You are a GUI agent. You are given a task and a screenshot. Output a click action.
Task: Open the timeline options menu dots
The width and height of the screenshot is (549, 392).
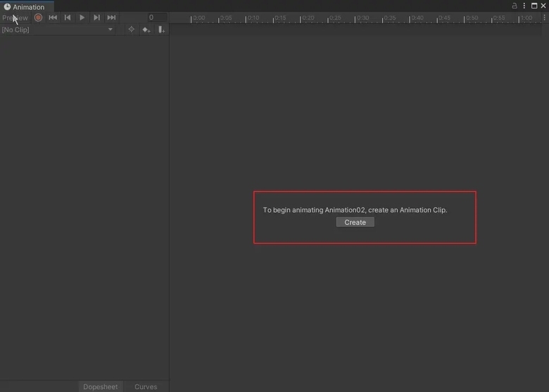(x=545, y=18)
